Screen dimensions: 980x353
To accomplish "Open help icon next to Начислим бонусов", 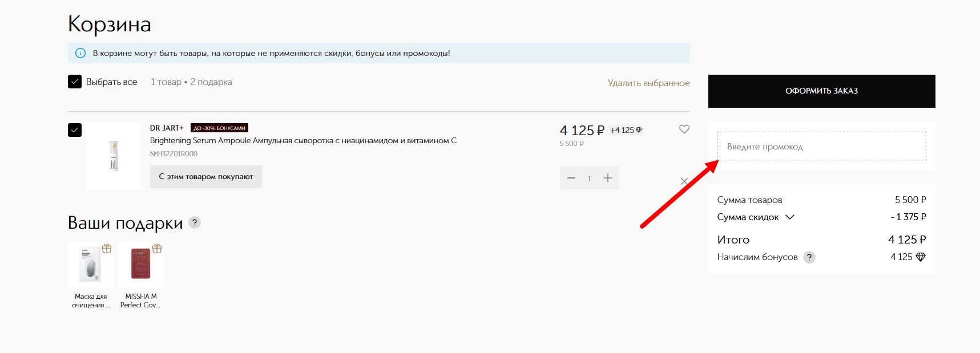I will click(x=809, y=257).
